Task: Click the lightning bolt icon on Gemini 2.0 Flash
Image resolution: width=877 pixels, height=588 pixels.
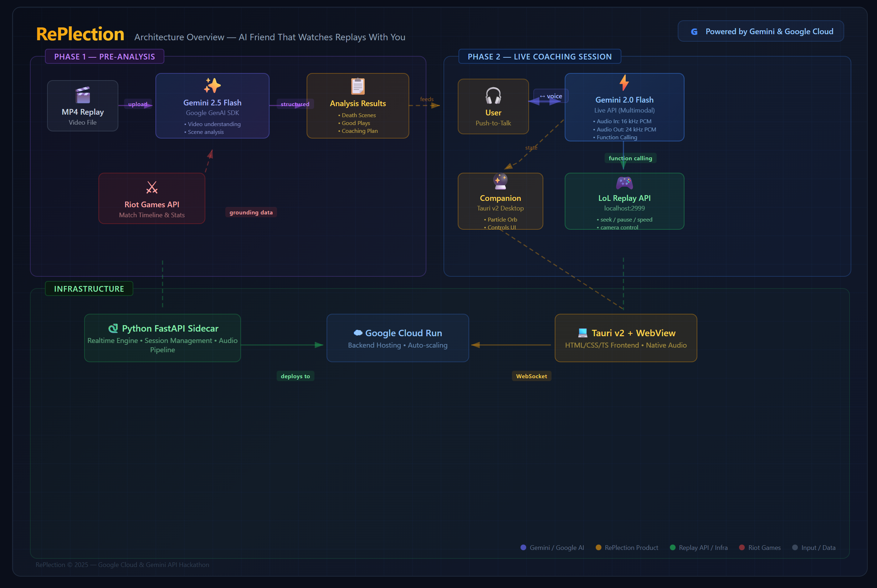Action: tap(624, 83)
